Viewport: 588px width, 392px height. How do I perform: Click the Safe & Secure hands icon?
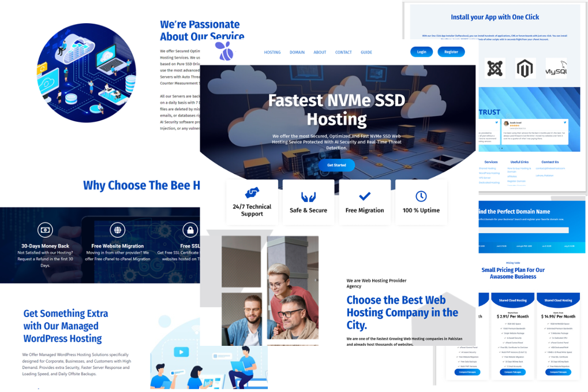308,197
